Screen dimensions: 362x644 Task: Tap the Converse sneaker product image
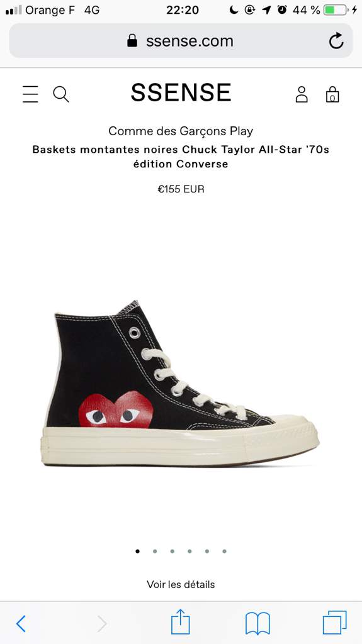[180, 383]
